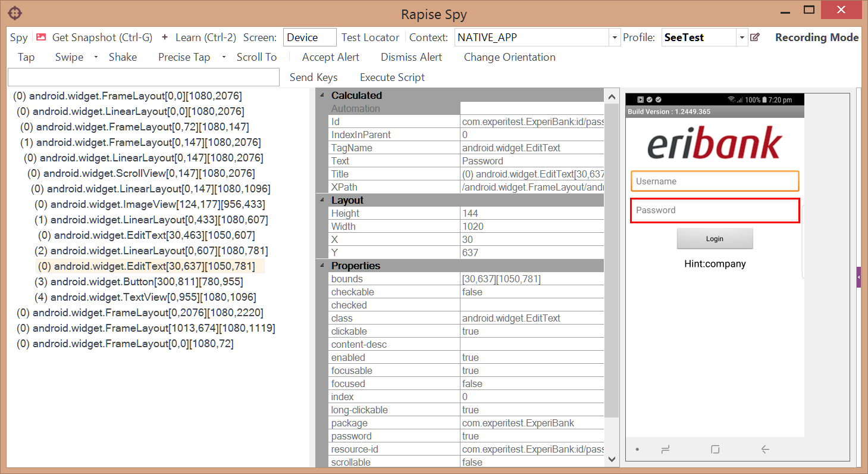Click the edit profile pencil icon
Screen dimensions: 868x474
tap(755, 37)
